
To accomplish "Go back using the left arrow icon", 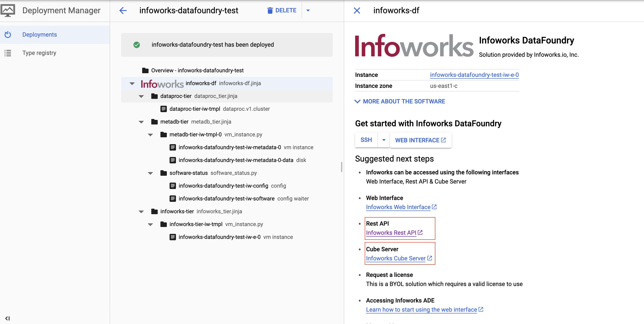I will 123,11.
